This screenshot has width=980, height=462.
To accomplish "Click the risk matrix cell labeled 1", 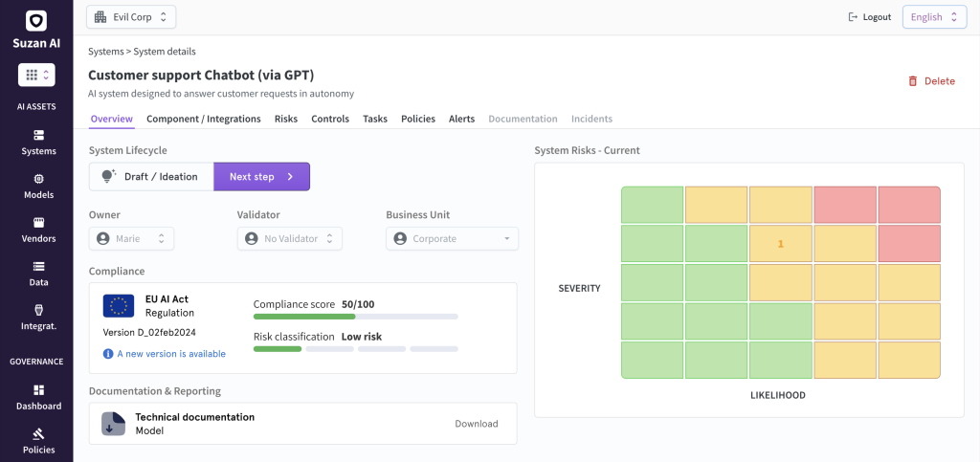I will point(781,244).
